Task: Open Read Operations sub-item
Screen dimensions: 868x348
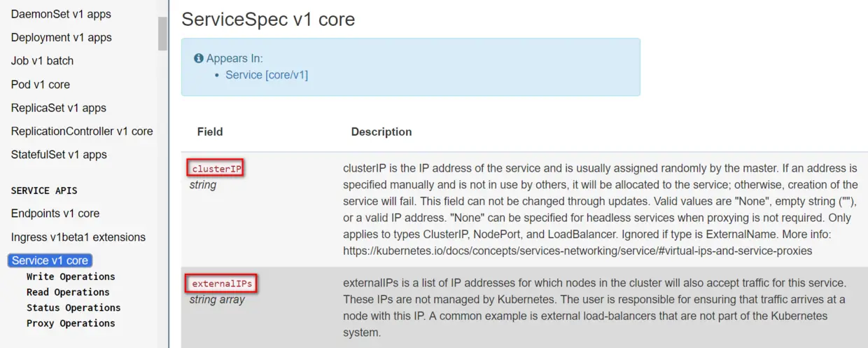Action: coord(68,292)
